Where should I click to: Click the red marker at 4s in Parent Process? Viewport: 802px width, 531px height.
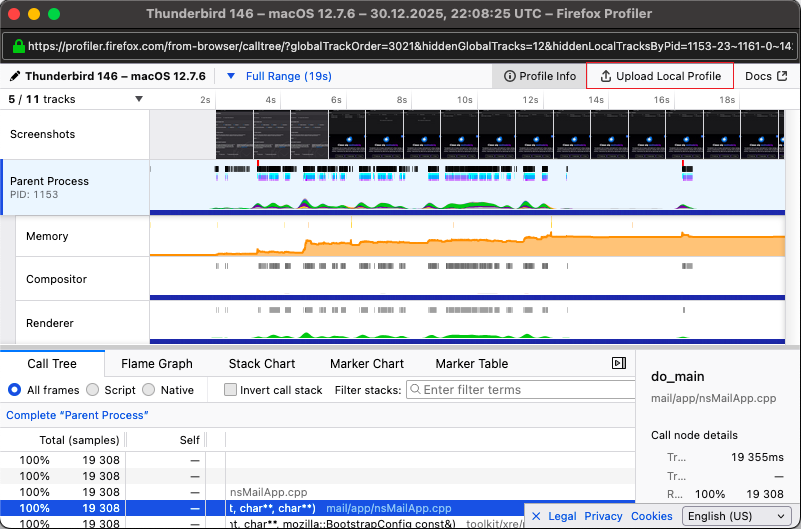click(x=258, y=163)
